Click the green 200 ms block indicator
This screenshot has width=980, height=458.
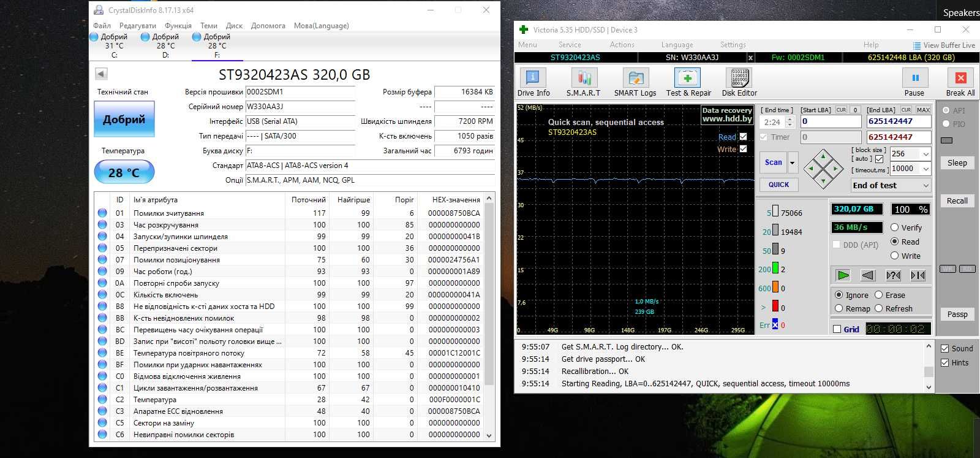click(x=775, y=268)
